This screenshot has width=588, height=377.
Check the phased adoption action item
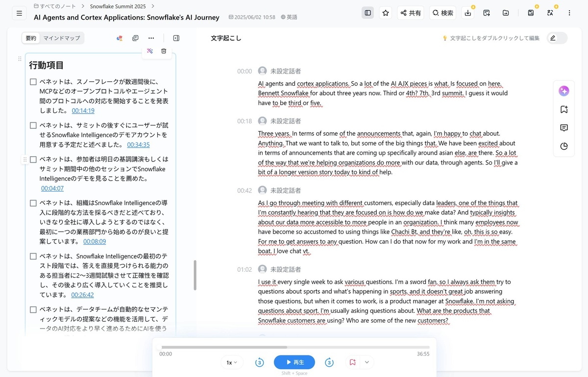click(x=33, y=203)
